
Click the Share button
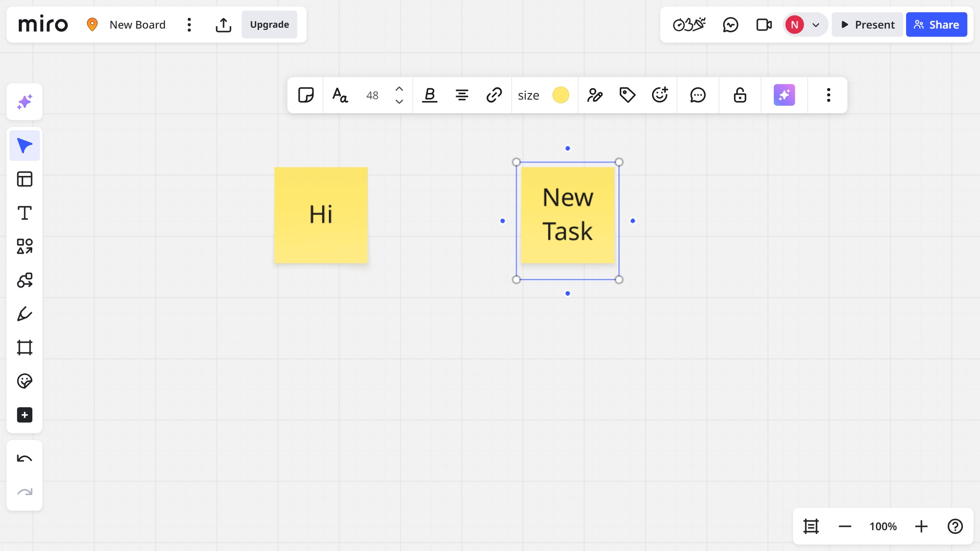click(936, 25)
